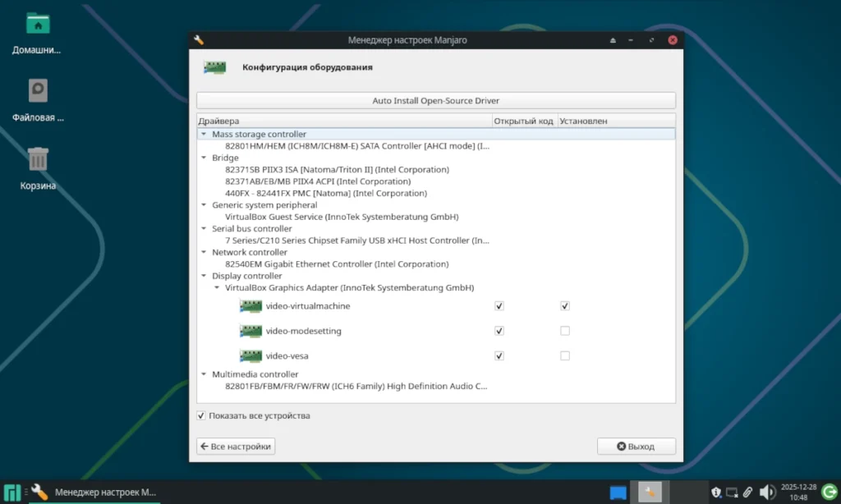Click the eject-shaped keep-above title bar button
841x504 pixels.
[613, 40]
